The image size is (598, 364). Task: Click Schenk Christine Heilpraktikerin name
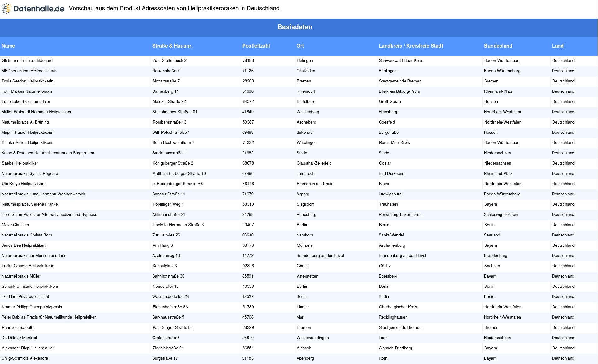pos(31,287)
